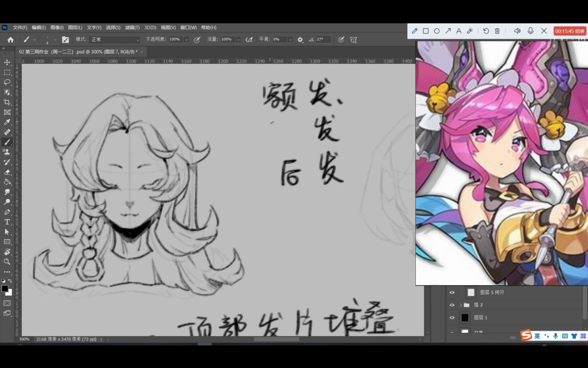Expand status bar info arrow
Image resolution: width=588 pixels, height=368 pixels.
[101, 339]
